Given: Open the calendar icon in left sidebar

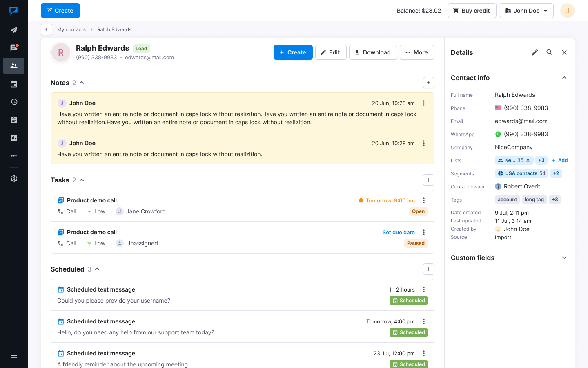Looking at the screenshot, I should click(14, 84).
